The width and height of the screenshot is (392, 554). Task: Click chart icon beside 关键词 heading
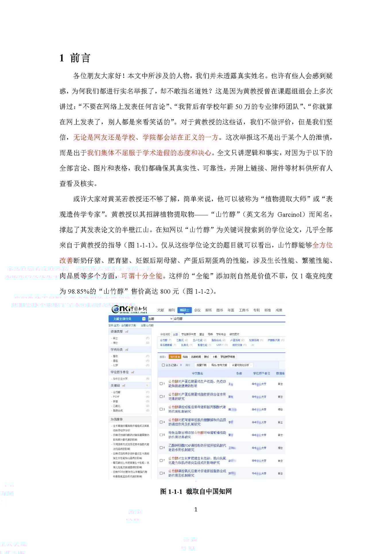point(124,386)
